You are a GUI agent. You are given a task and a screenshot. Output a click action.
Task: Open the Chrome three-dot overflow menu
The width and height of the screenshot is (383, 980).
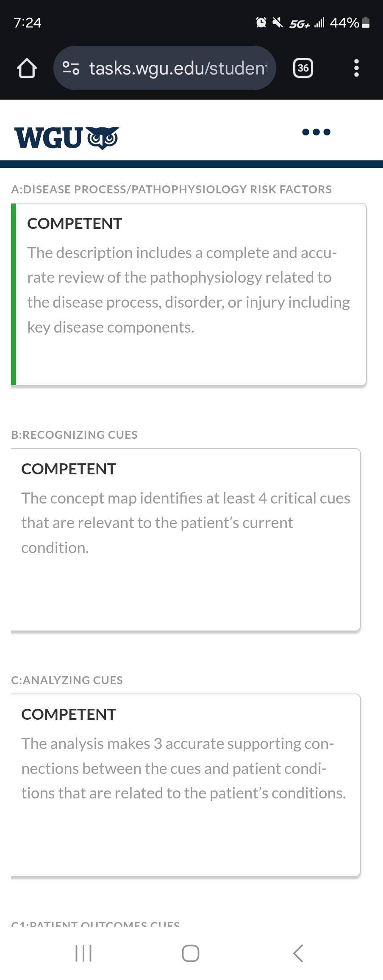356,68
